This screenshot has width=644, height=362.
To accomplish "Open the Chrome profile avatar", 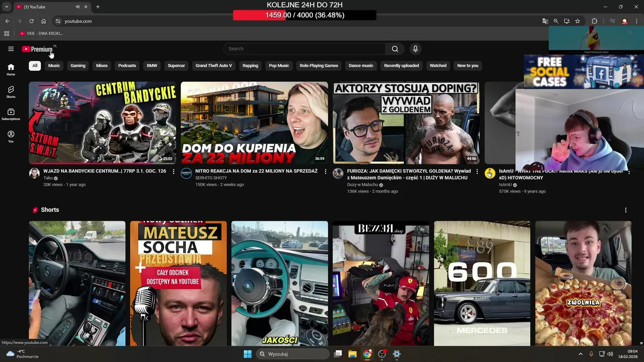I will tap(624, 21).
